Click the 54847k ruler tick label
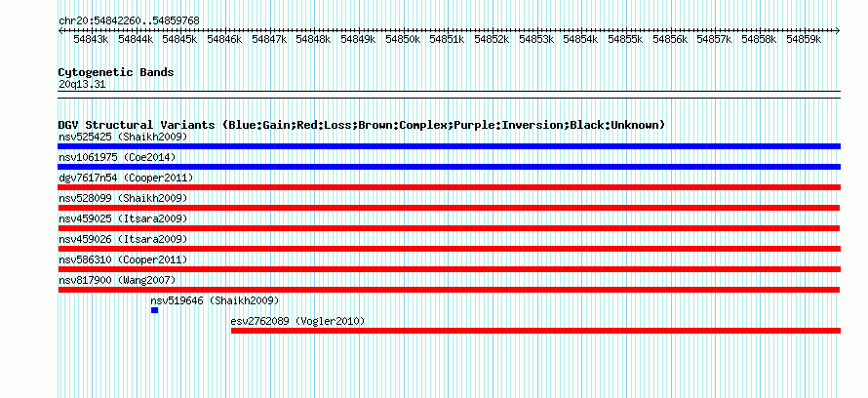This screenshot has height=398, width=868. pos(269,39)
